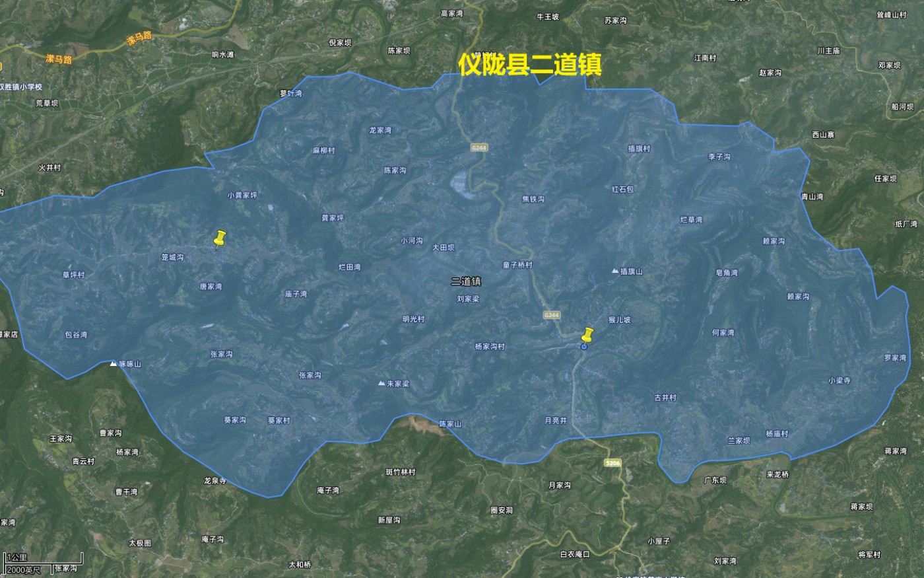Click the yellow pushpin near 笼城沟

click(220, 239)
